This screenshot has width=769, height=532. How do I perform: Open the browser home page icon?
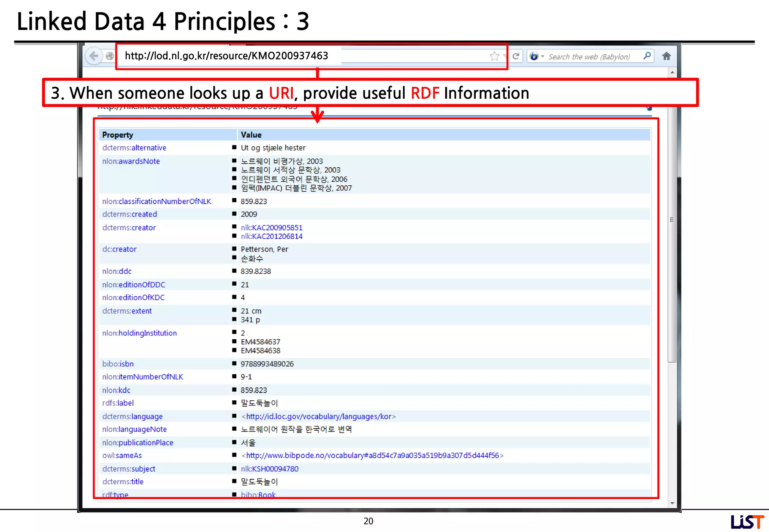[x=666, y=56]
